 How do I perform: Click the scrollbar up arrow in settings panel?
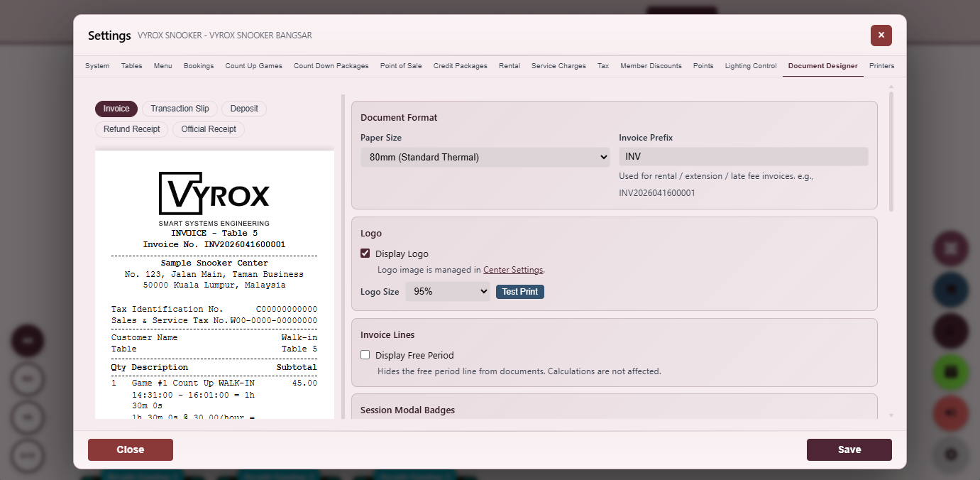[x=891, y=87]
